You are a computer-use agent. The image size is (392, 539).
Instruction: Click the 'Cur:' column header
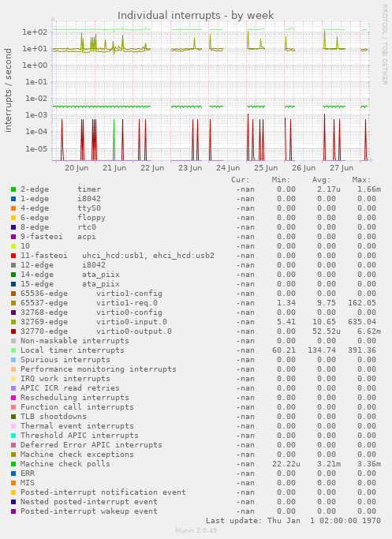pos(240,180)
